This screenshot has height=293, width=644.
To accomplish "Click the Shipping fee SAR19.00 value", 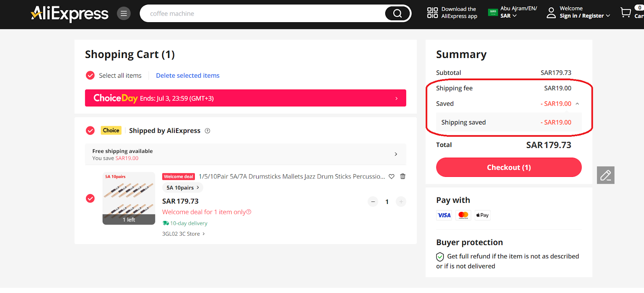I will pos(558,88).
